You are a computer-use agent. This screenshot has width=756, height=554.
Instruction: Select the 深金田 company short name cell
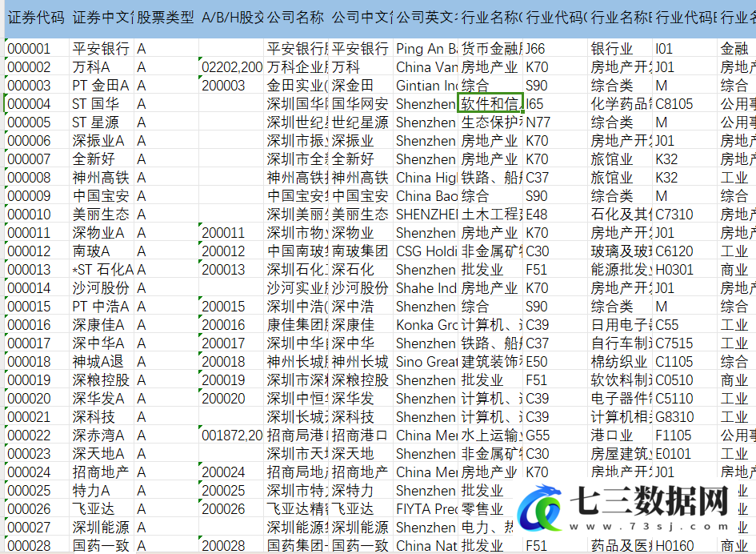pos(360,86)
